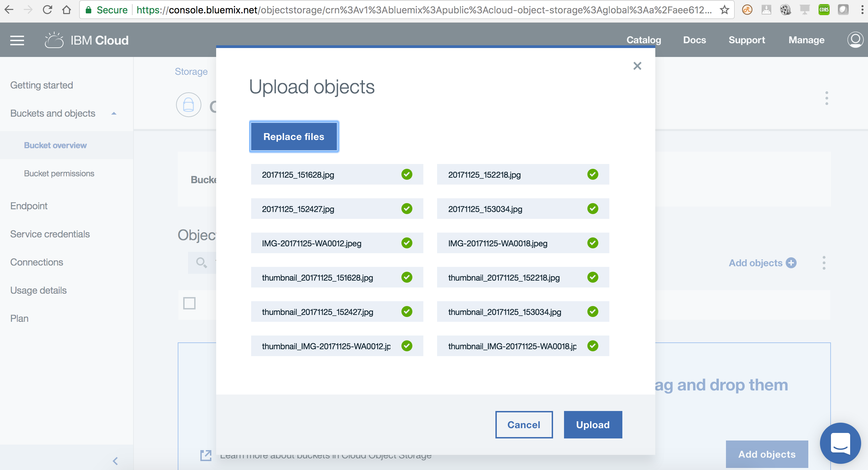Tick the select-all objects checkbox
Viewport: 868px width, 470px height.
coord(189,303)
